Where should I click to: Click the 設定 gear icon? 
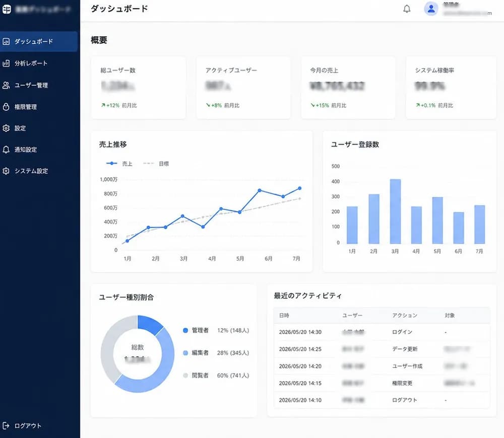point(6,128)
